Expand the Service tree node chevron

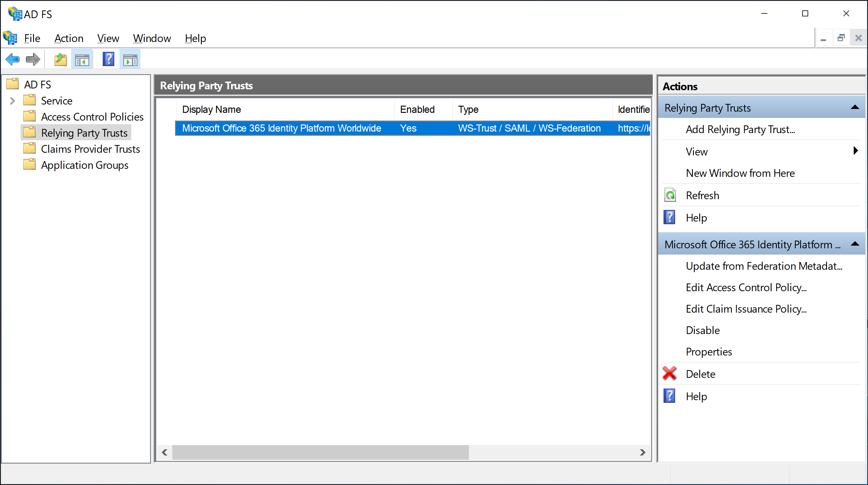[13, 101]
